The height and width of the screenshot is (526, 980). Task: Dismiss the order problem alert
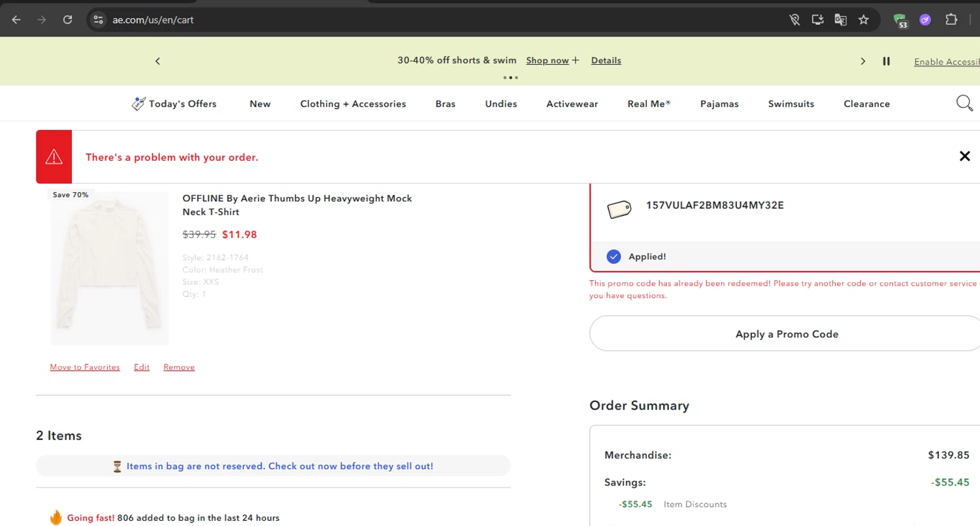click(964, 156)
